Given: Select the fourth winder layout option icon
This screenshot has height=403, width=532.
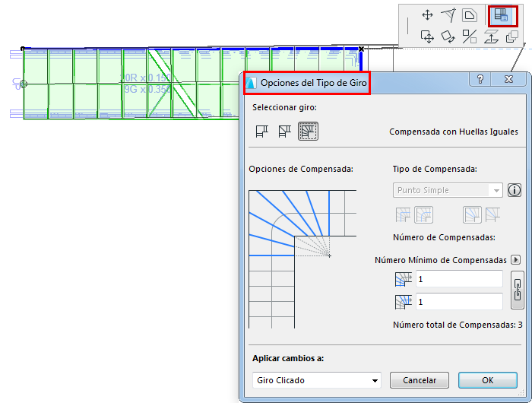Looking at the screenshot, I should [x=492, y=215].
